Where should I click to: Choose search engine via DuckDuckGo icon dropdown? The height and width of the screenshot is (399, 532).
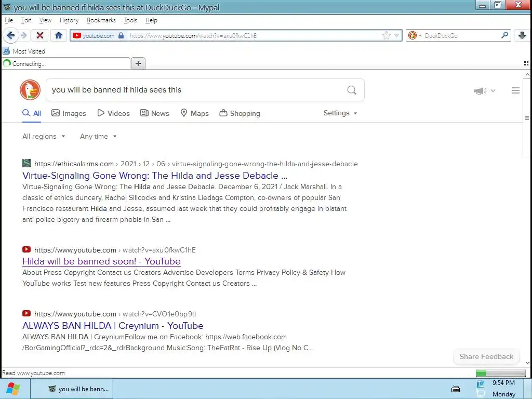(415, 36)
